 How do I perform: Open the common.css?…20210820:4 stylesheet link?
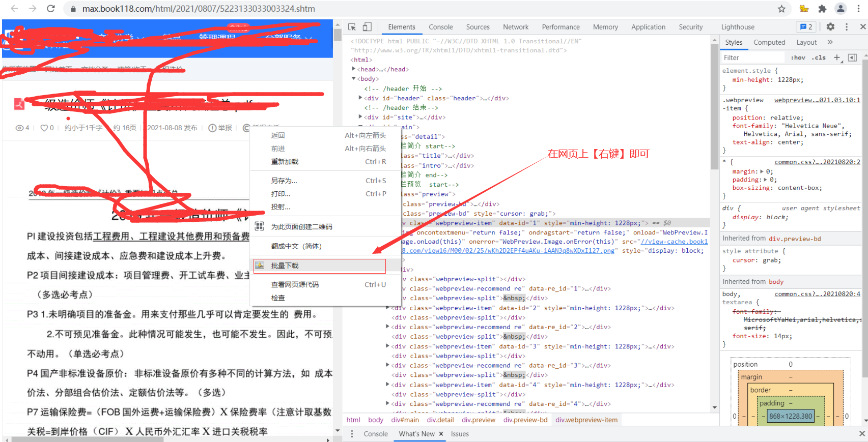[817, 294]
